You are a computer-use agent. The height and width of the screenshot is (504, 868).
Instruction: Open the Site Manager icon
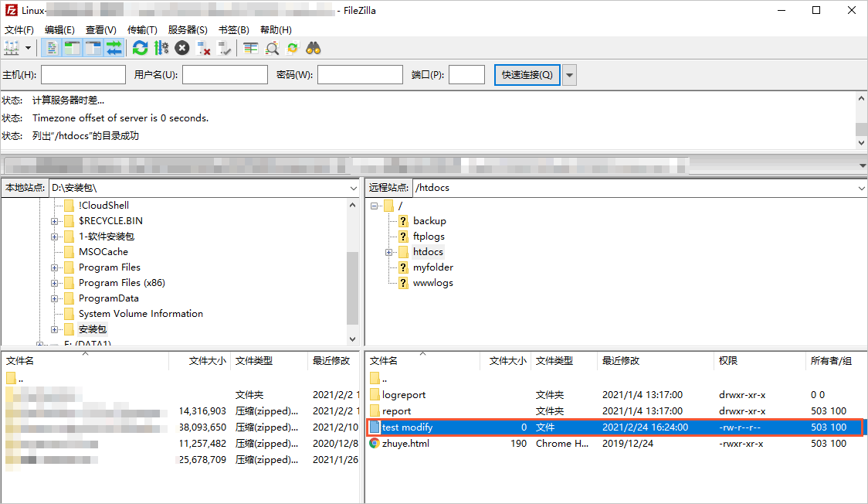[12, 48]
